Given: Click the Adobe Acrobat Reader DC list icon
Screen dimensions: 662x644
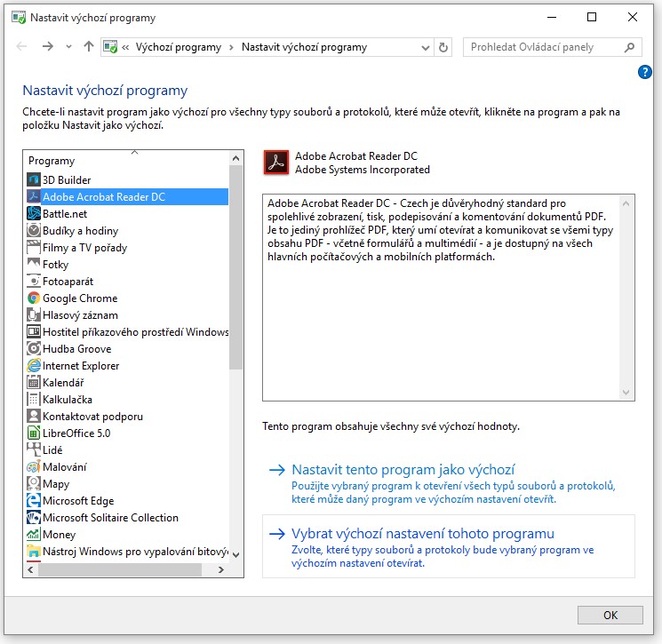Looking at the screenshot, I should click(34, 196).
